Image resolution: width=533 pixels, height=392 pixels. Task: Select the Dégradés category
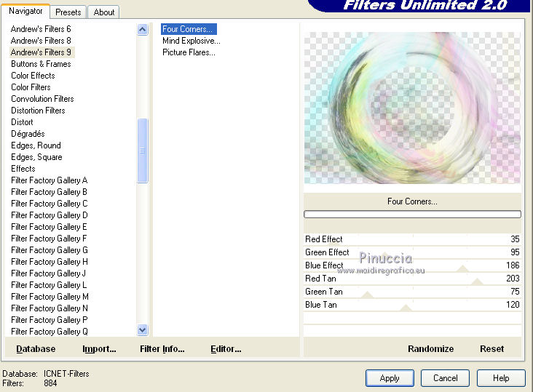pos(28,134)
